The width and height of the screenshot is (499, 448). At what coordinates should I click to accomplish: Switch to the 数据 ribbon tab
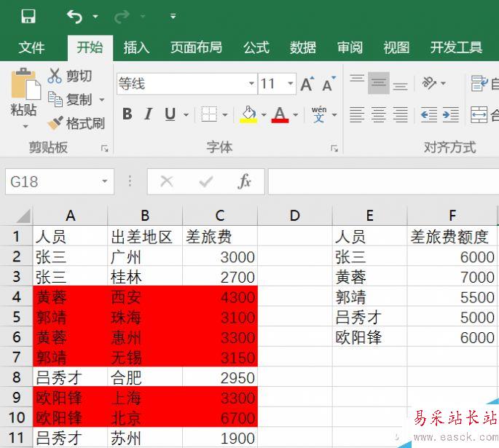302,48
